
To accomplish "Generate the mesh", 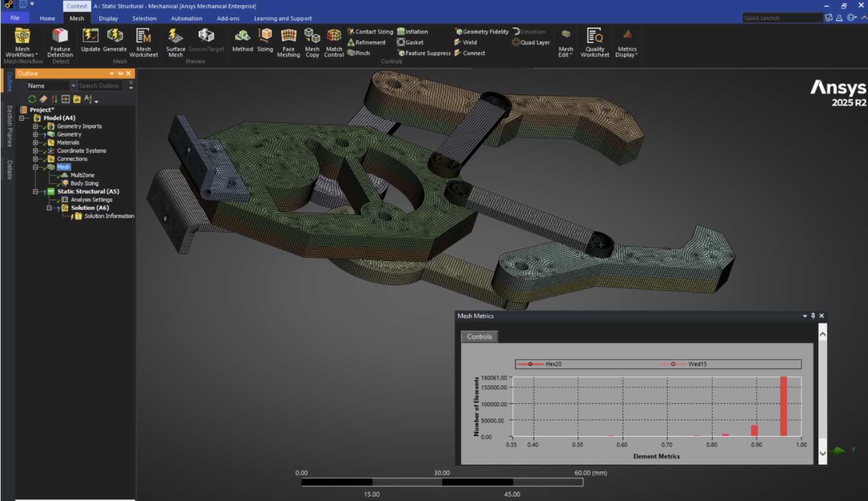I will click(x=115, y=41).
